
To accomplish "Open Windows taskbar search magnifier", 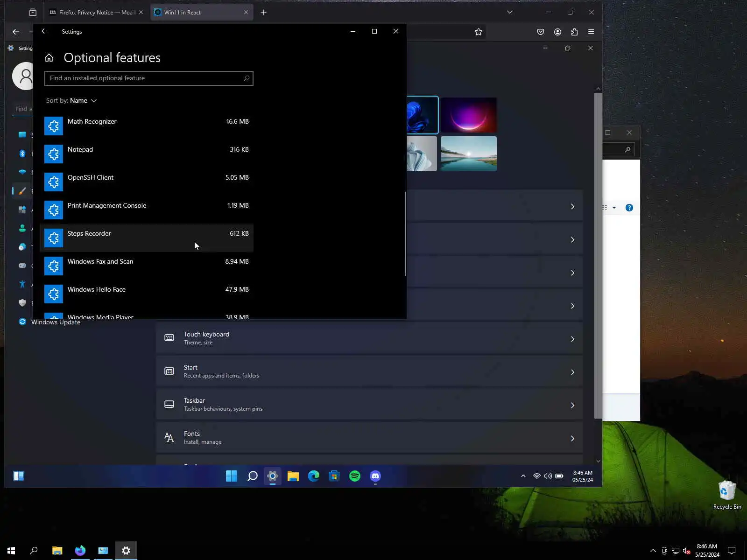I will pyautogui.click(x=34, y=551).
